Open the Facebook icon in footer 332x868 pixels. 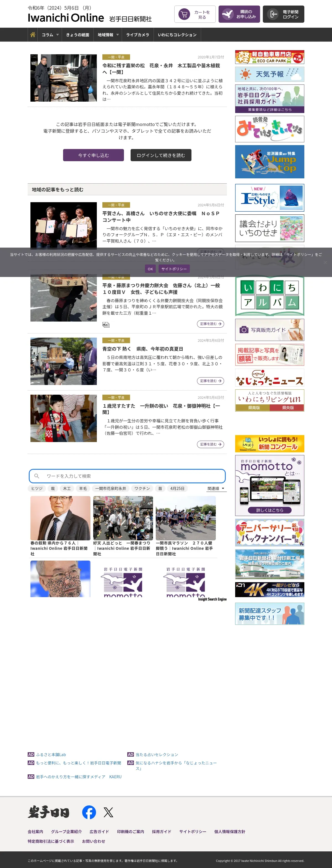pyautogui.click(x=89, y=812)
